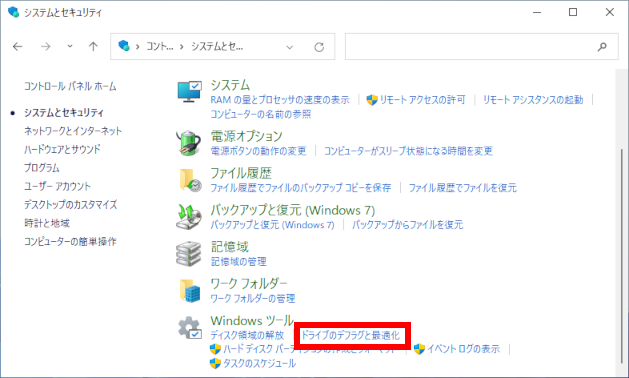
Task: Expand the address bar history dropdown
Action: coord(290,47)
